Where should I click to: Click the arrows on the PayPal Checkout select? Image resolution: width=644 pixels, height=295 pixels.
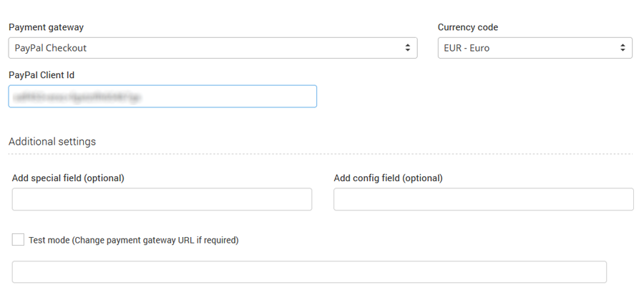tap(407, 48)
